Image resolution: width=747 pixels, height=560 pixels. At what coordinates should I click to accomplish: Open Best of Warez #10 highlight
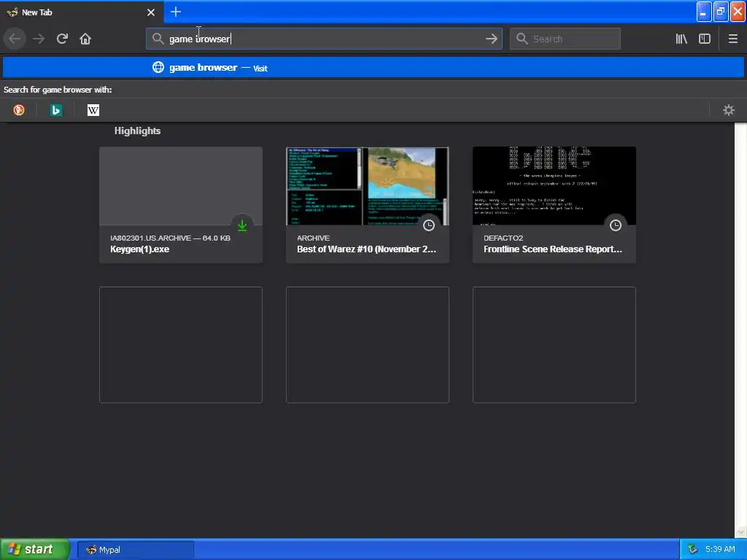coord(368,205)
